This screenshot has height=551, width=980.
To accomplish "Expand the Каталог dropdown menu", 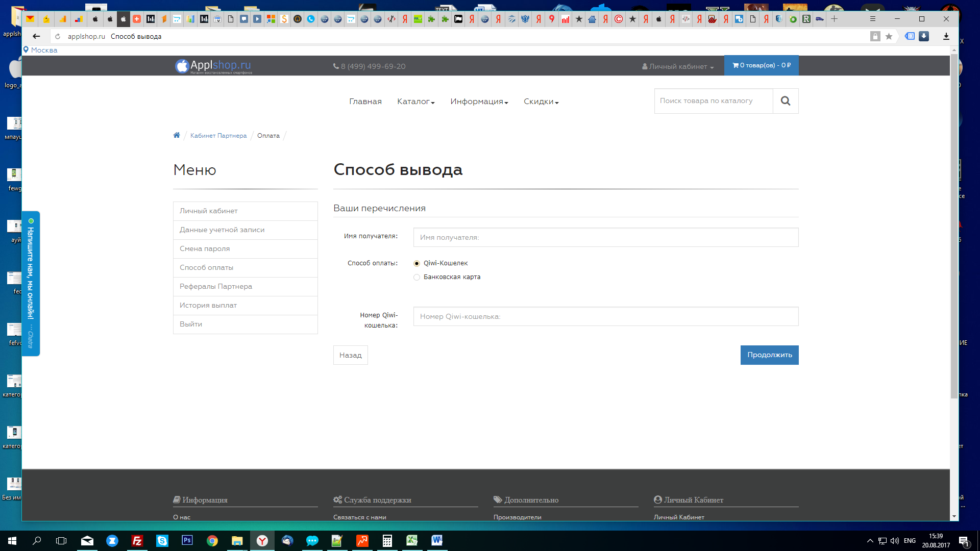I will click(x=415, y=102).
